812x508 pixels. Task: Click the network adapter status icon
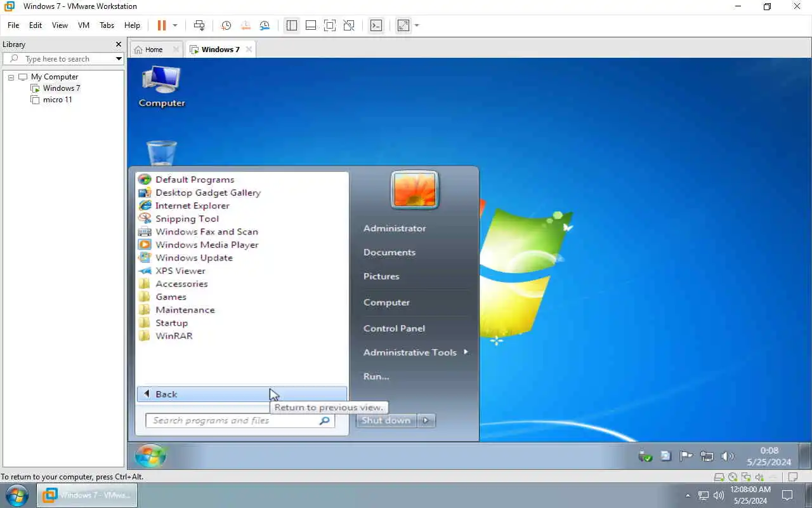point(746,477)
